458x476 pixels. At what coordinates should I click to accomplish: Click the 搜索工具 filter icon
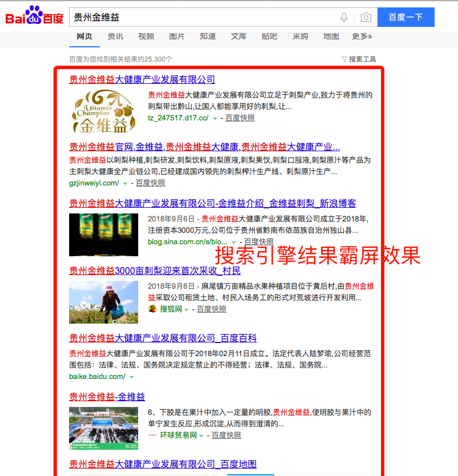(x=344, y=59)
